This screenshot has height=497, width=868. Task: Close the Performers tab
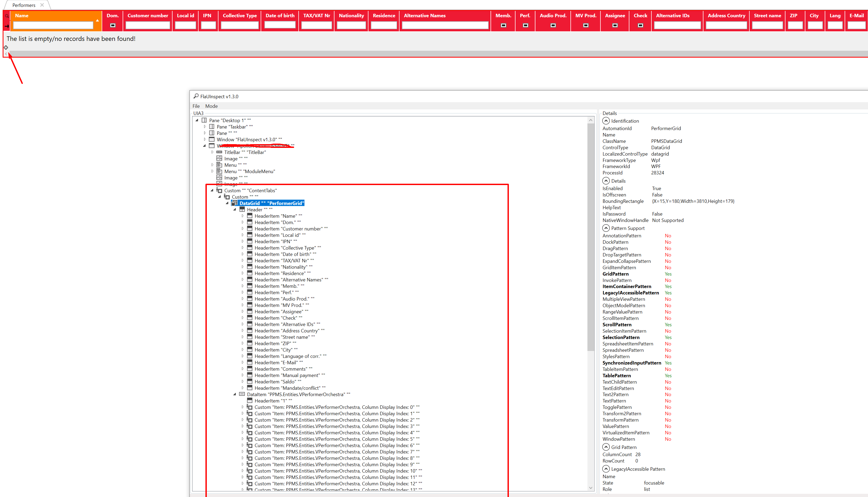pos(42,5)
